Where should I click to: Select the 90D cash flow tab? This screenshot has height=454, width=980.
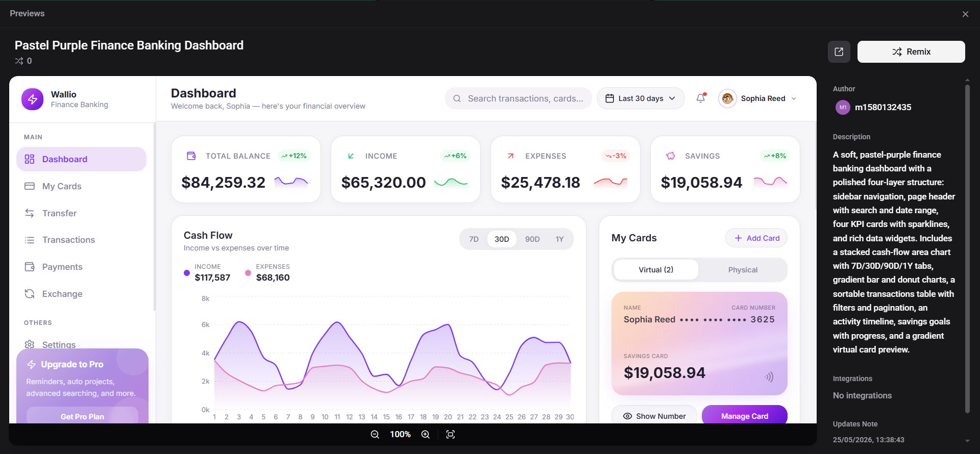click(x=532, y=239)
